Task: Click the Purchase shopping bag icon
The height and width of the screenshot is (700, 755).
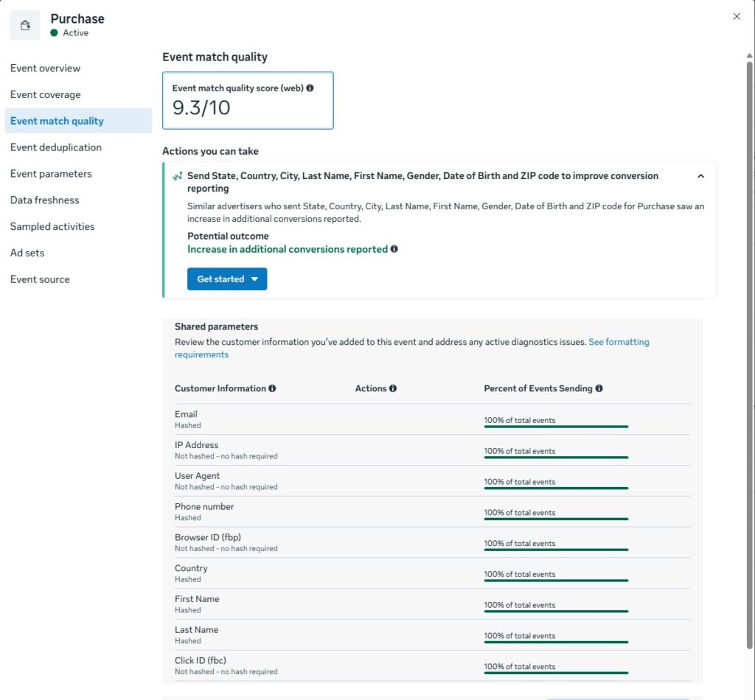Action: pyautogui.click(x=25, y=25)
